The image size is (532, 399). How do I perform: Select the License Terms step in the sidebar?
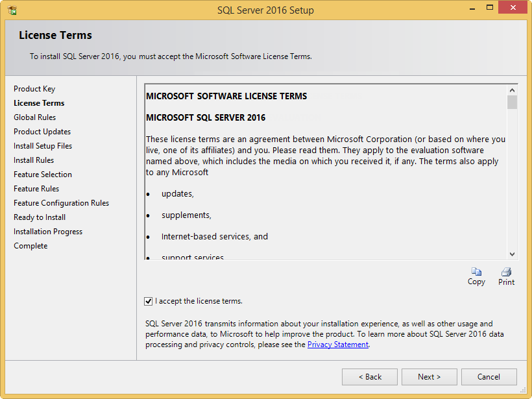point(39,103)
